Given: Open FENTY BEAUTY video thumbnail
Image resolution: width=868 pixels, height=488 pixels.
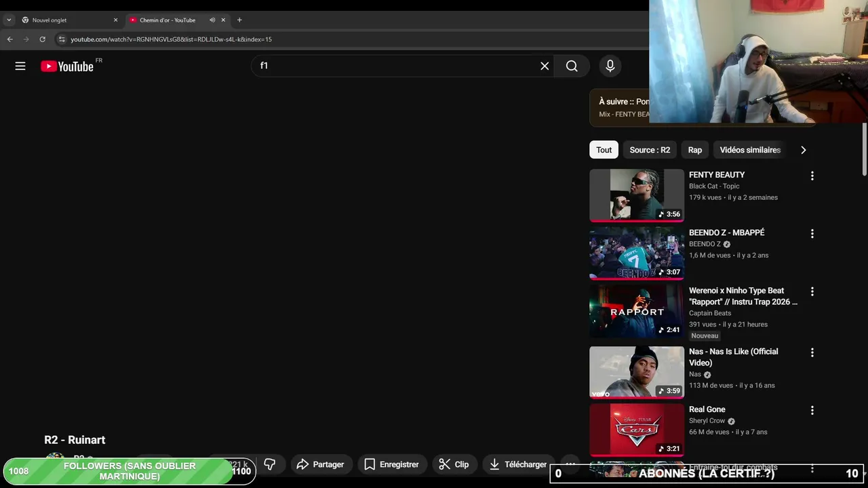Looking at the screenshot, I should (637, 195).
